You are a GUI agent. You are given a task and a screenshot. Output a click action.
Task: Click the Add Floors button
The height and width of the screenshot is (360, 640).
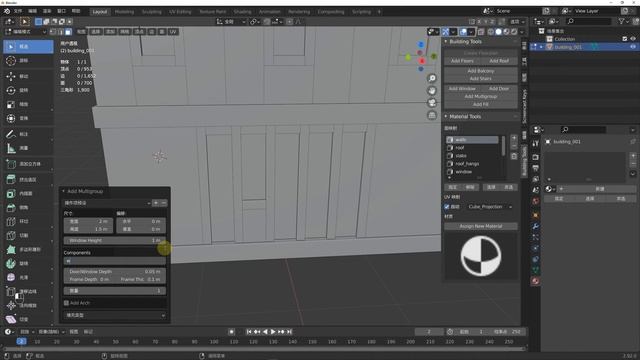462,61
